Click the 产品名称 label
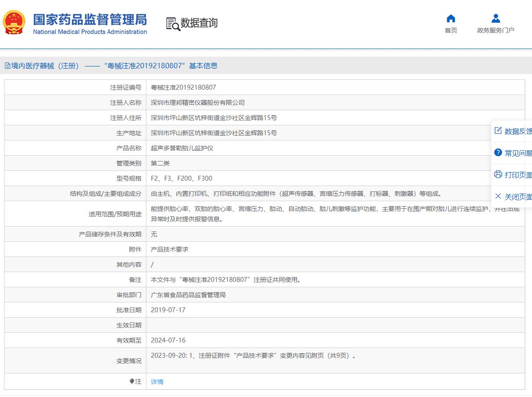 pyautogui.click(x=129, y=148)
